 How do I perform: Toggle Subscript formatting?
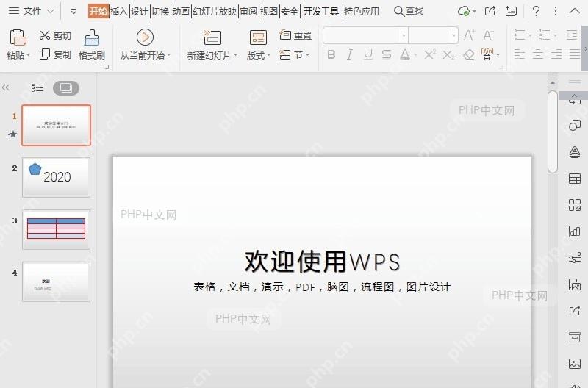[448, 54]
